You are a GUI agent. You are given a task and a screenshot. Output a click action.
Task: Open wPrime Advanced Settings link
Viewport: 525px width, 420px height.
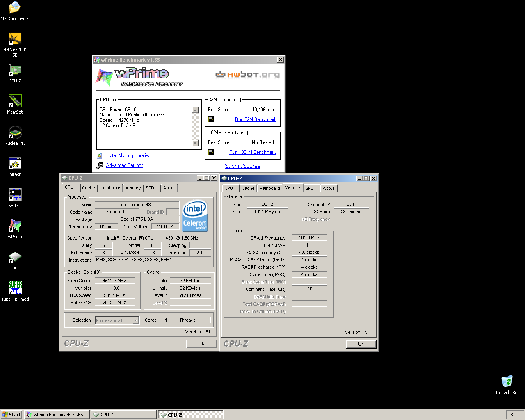(125, 165)
